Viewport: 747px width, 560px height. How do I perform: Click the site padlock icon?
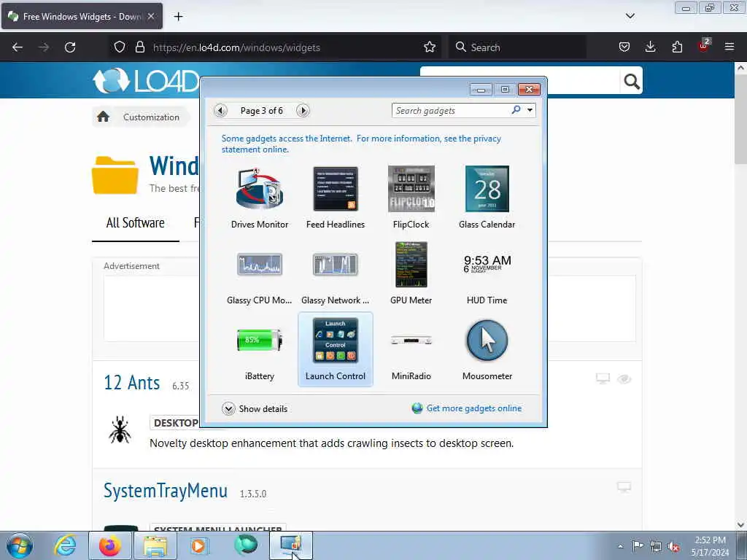[139, 47]
